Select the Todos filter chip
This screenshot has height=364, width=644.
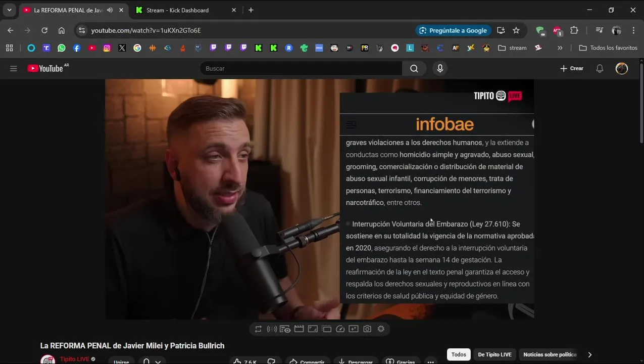(459, 354)
